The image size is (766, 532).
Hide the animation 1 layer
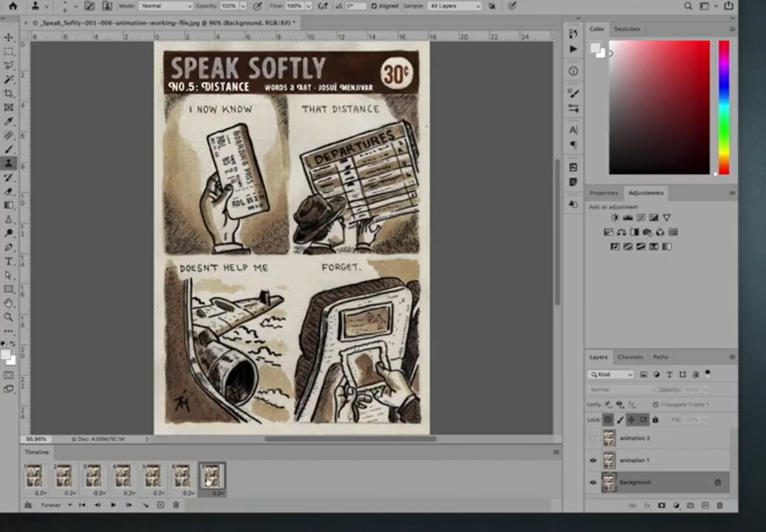click(x=593, y=460)
